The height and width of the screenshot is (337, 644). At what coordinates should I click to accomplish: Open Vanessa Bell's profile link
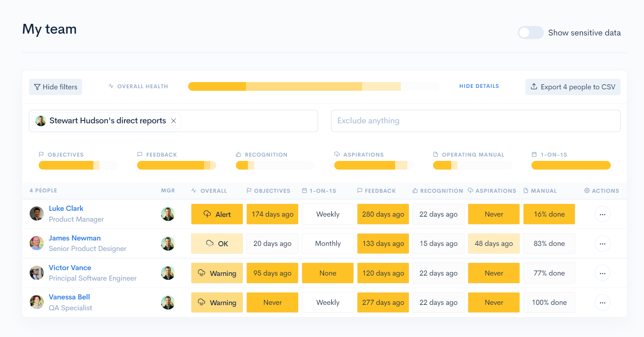[x=69, y=297]
